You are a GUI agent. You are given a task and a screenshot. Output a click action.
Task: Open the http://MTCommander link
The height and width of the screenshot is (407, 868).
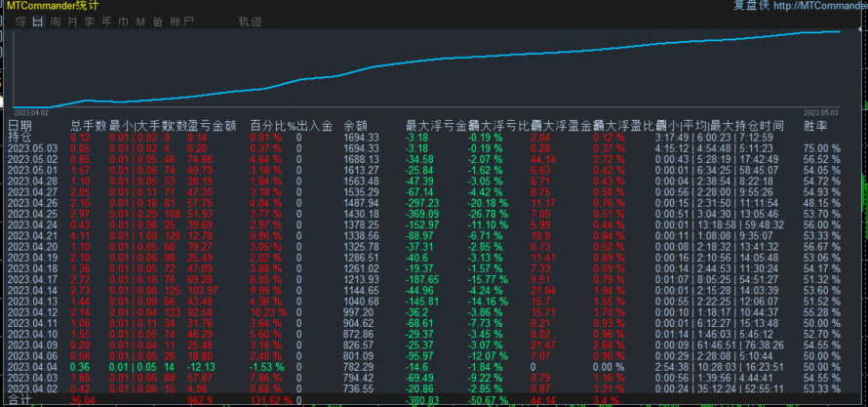(x=820, y=6)
